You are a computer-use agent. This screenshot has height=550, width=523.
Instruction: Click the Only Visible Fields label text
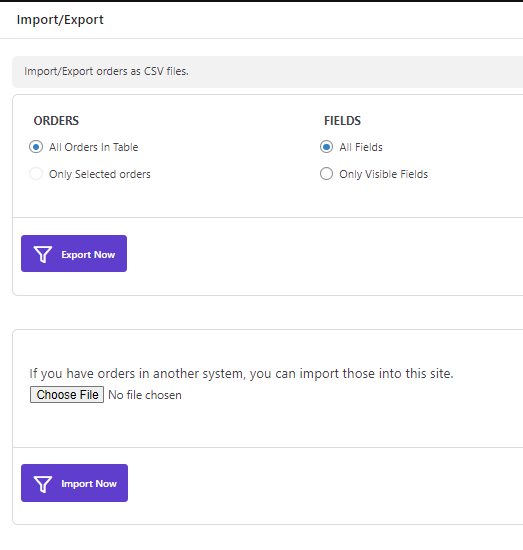(384, 174)
